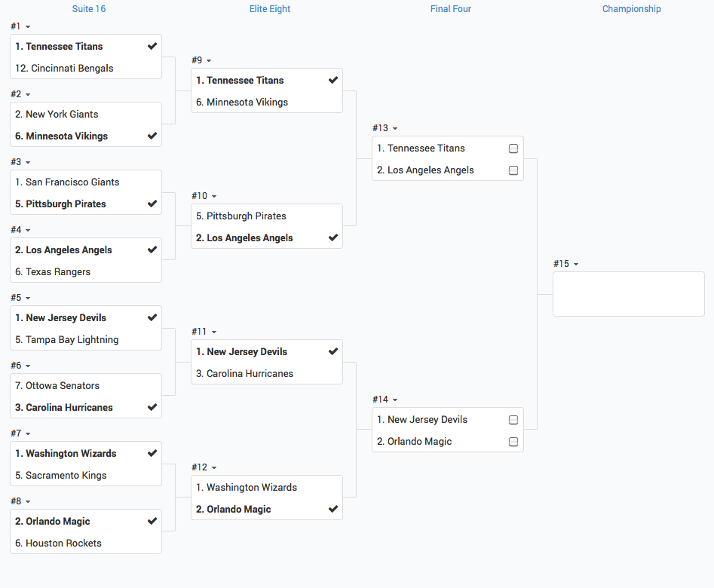Viewport: 714px width, 588px height.
Task: Click the checkmark next to Pittsburgh Pirates in match #3
Action: 152,204
